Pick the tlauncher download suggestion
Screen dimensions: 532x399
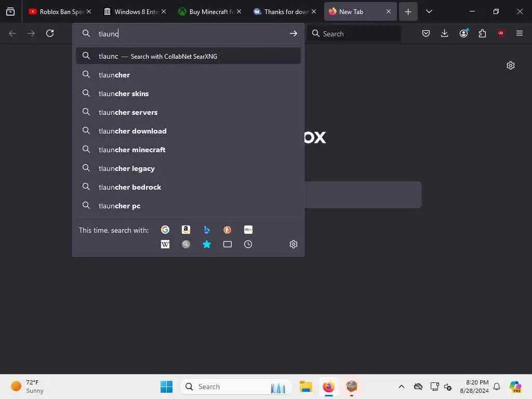[x=188, y=130]
